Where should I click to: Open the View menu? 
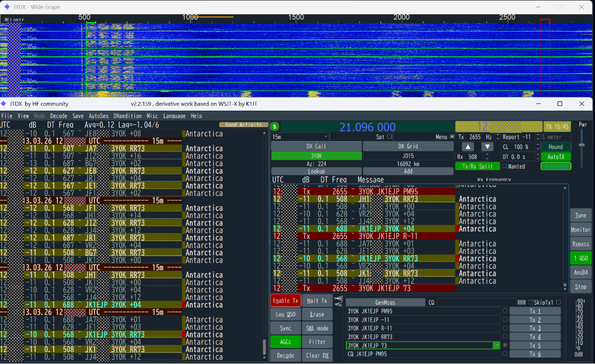click(x=23, y=116)
